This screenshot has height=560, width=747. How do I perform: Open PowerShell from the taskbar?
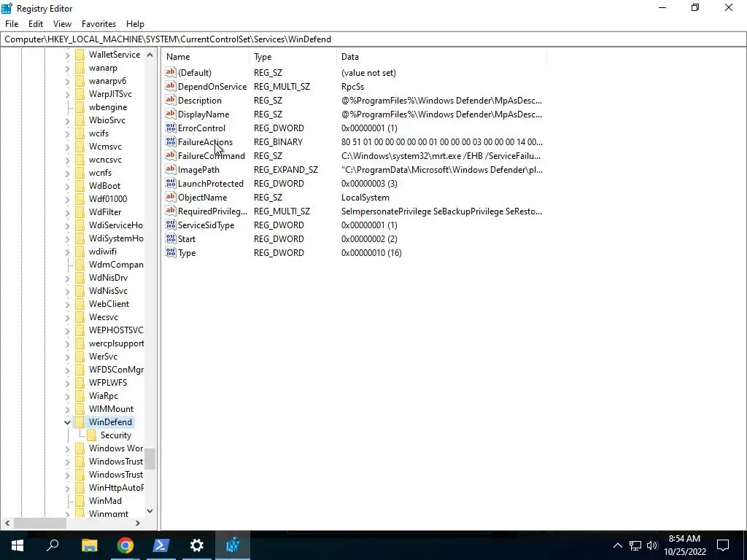tap(160, 545)
